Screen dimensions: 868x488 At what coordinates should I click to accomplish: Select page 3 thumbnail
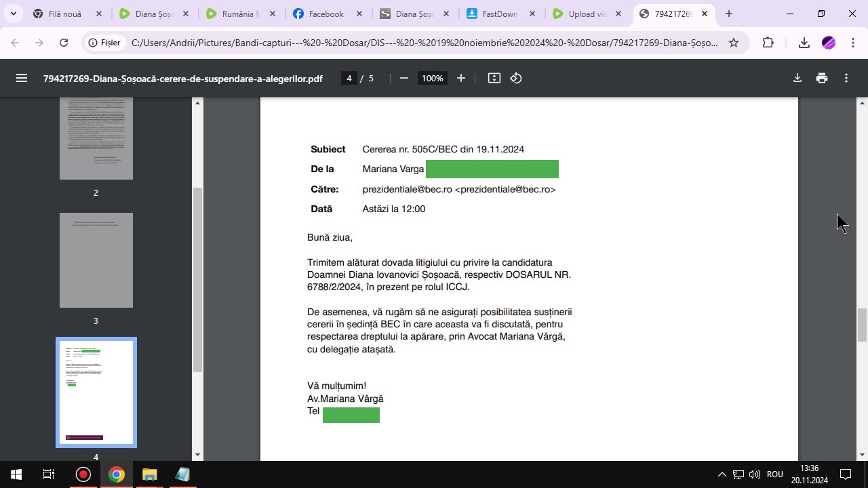96,260
